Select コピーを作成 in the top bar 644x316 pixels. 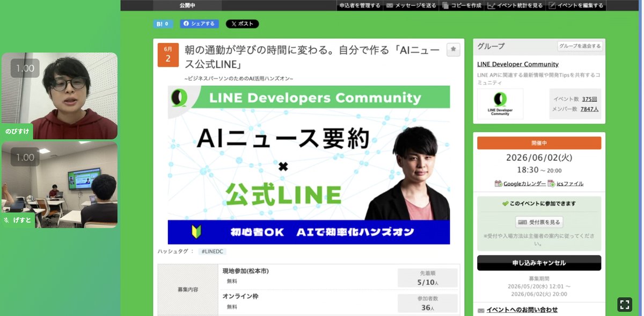pyautogui.click(x=462, y=5)
